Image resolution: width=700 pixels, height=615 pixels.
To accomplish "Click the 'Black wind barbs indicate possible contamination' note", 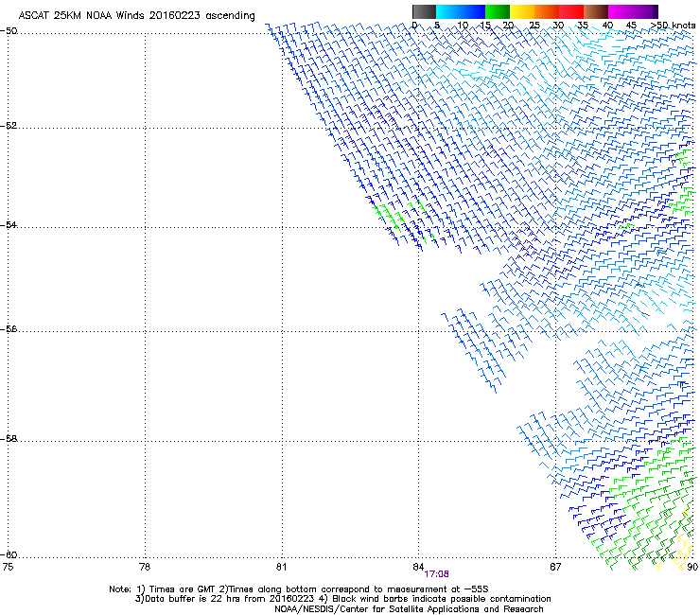I will (x=442, y=599).
